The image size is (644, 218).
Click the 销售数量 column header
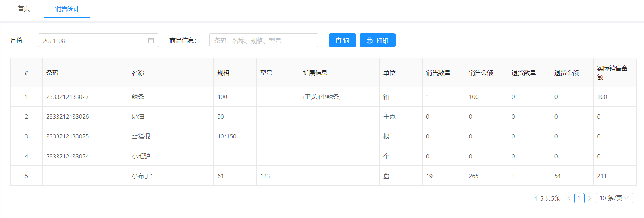(x=438, y=73)
